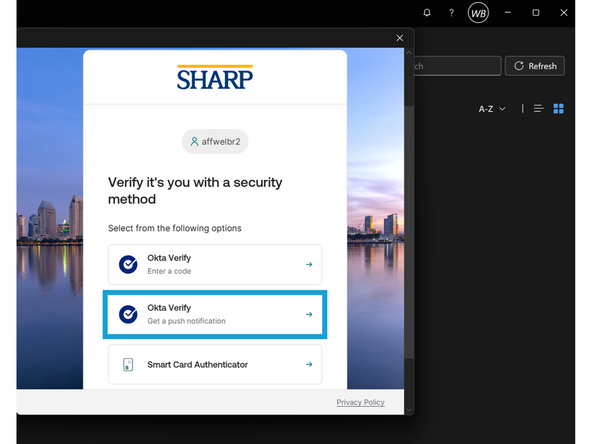Open the Privacy Policy link
The height and width of the screenshot is (444, 592).
pyautogui.click(x=361, y=402)
